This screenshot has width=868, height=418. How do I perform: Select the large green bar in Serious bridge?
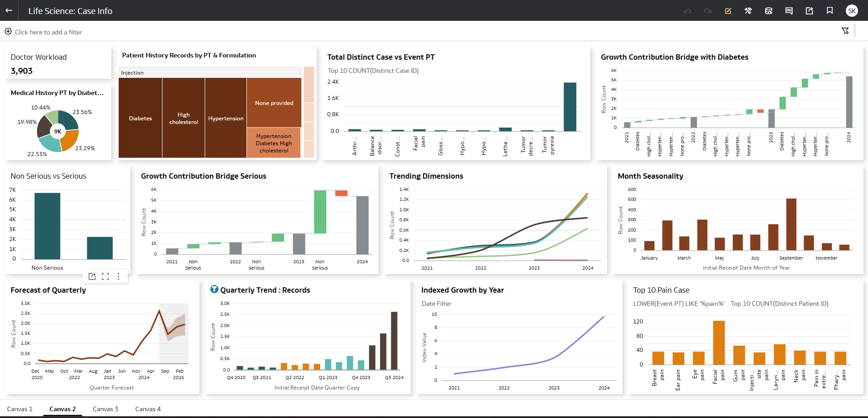coord(320,212)
